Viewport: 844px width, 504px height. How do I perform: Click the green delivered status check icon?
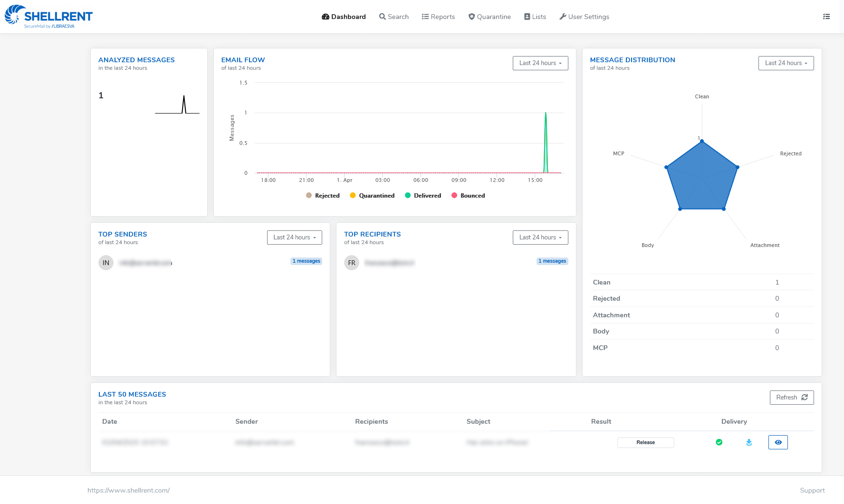(x=719, y=442)
